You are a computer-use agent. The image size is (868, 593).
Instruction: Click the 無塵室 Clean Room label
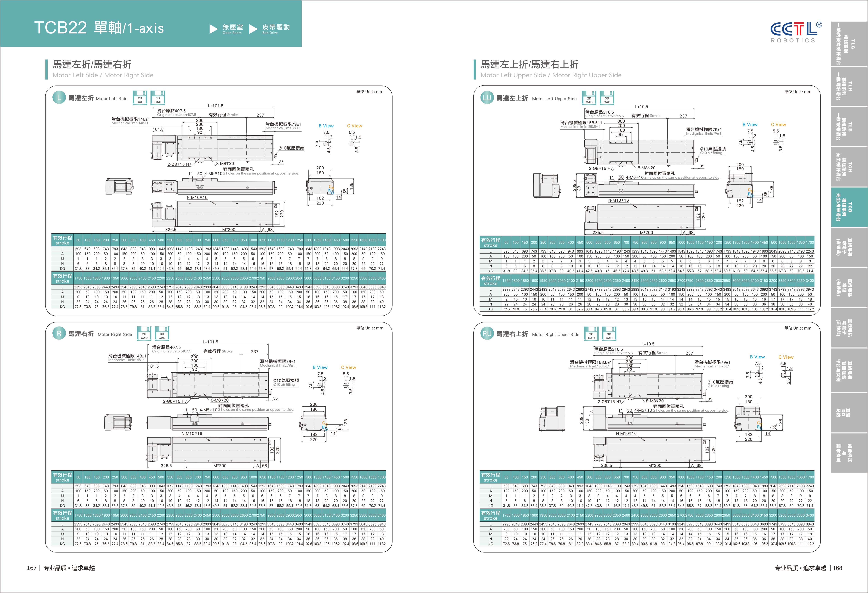point(233,29)
